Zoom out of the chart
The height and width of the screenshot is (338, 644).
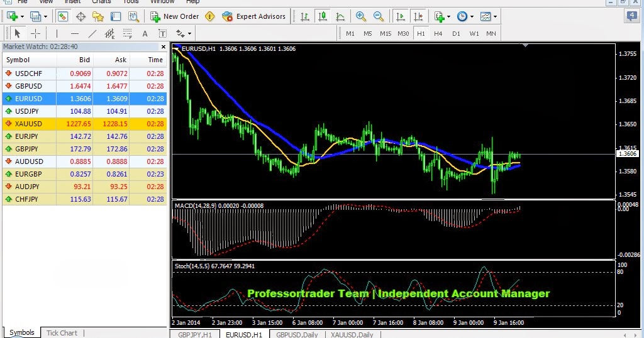pyautogui.click(x=378, y=16)
